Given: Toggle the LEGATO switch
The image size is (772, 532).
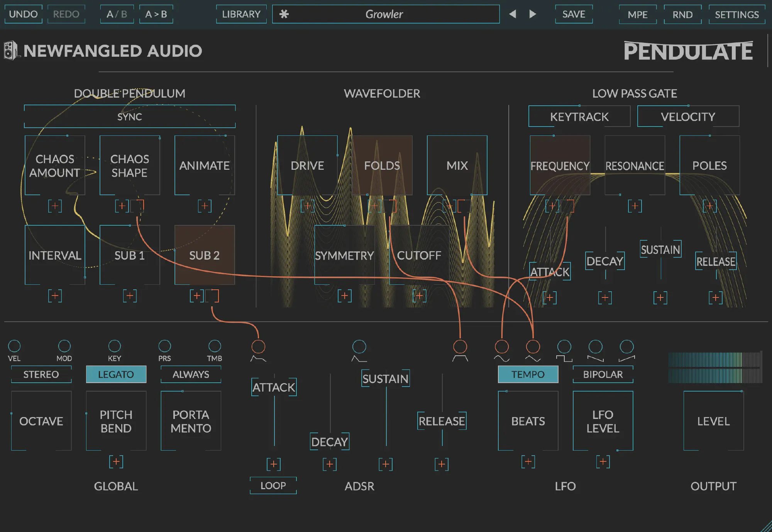Looking at the screenshot, I should (116, 374).
